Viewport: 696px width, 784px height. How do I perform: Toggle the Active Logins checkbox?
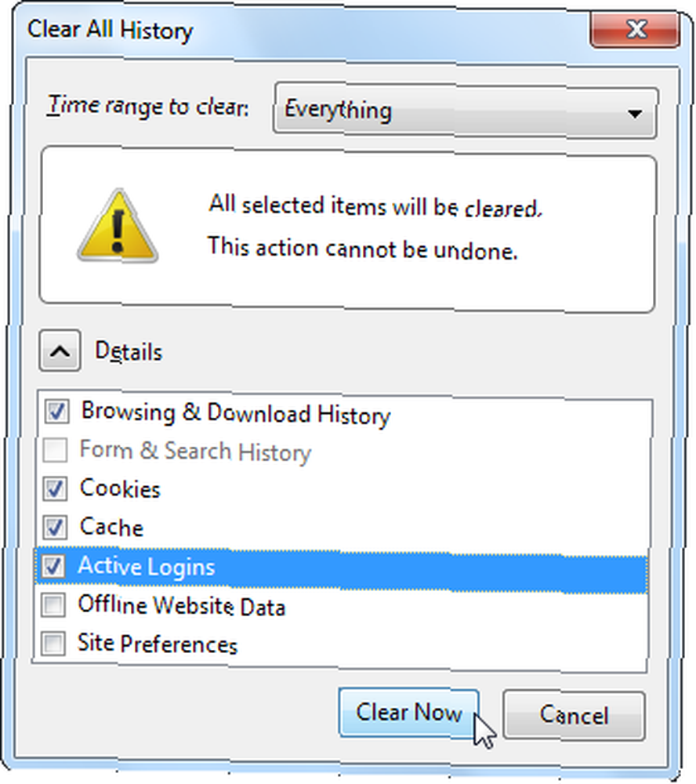pyautogui.click(x=53, y=566)
